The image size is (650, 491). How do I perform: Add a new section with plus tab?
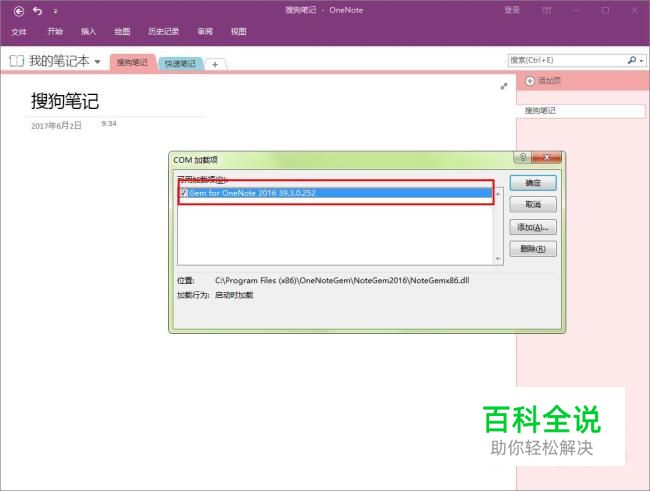215,64
